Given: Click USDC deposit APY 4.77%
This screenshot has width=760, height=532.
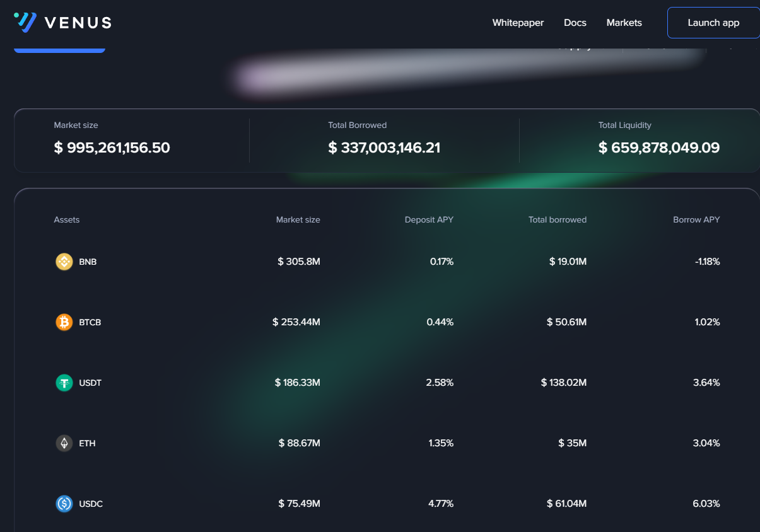Looking at the screenshot, I should [440, 504].
